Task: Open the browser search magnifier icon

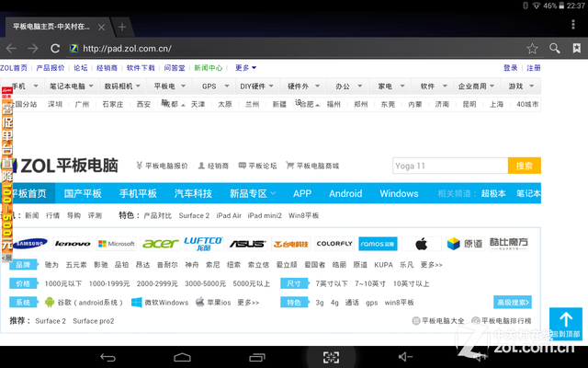Action: [555, 48]
